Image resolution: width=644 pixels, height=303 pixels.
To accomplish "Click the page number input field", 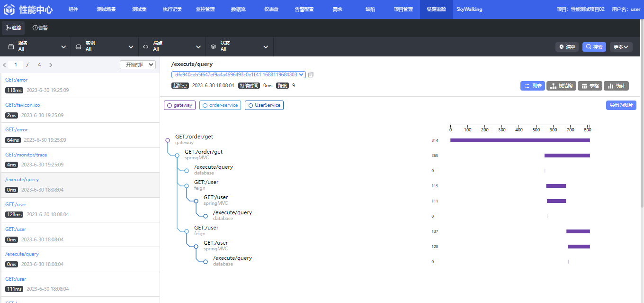I will 16,65.
